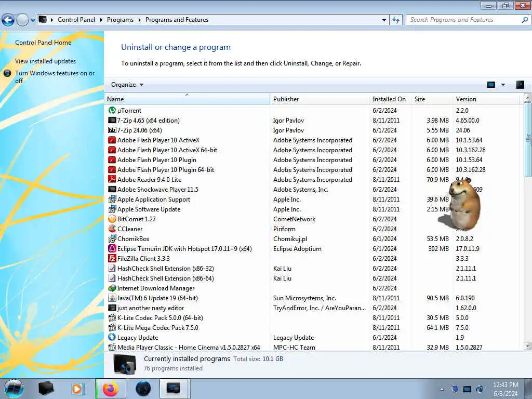This screenshot has width=532, height=399.
Task: Select Apple Application Support entry
Action: [x=312, y=199]
